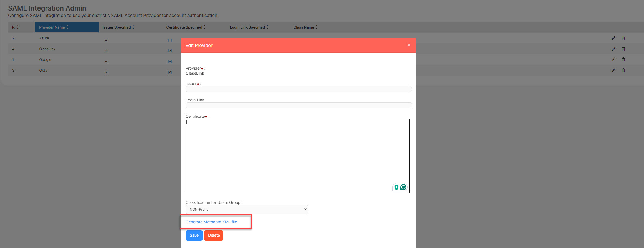The width and height of the screenshot is (644, 248).
Task: Click the ClassLink row pencil edit icon
Action: tap(613, 49)
